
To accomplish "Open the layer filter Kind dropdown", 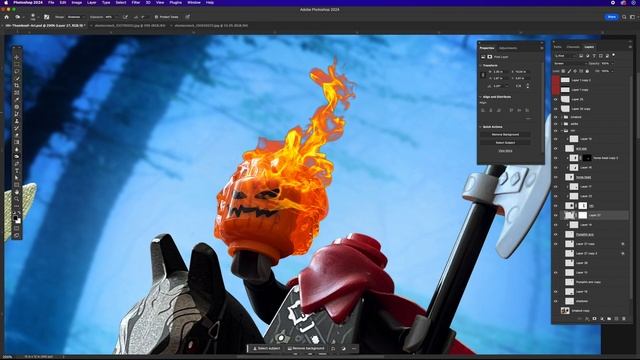I will pyautogui.click(x=566, y=56).
